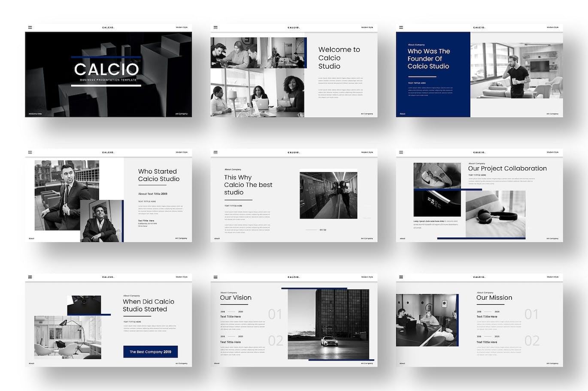Click Modern Style label on the title slide
The image size is (588, 391).
[182, 27]
